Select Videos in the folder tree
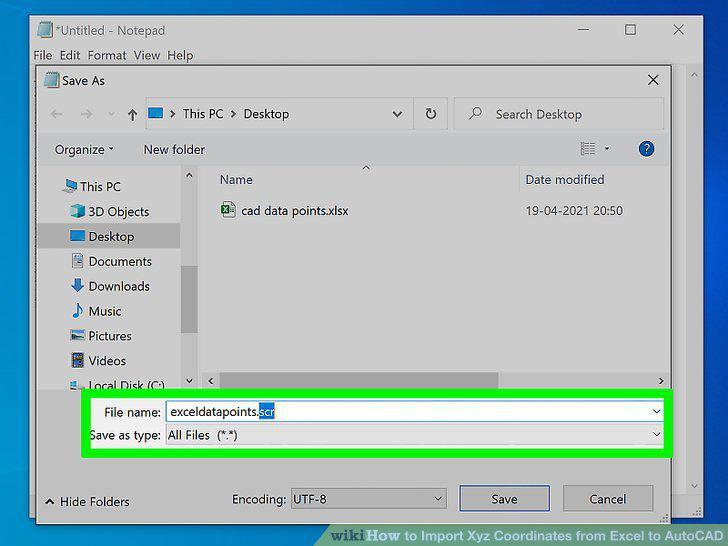The height and width of the screenshot is (546, 728). click(x=107, y=361)
